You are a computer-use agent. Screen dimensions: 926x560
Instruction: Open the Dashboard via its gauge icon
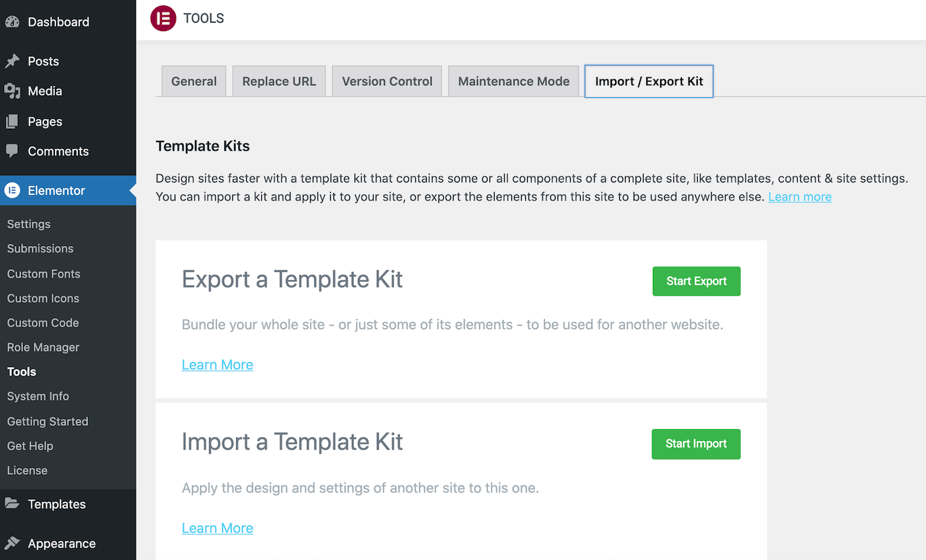[x=13, y=21]
